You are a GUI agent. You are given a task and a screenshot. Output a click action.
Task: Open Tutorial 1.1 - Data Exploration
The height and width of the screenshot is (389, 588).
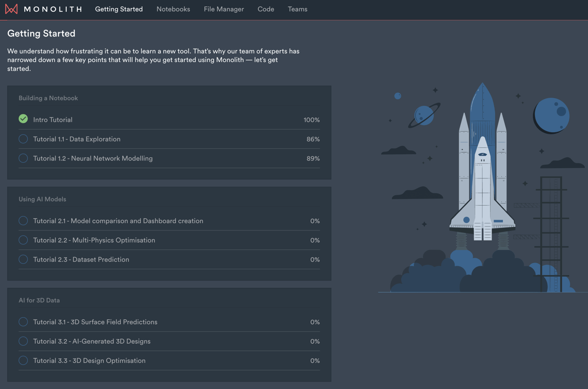point(76,139)
